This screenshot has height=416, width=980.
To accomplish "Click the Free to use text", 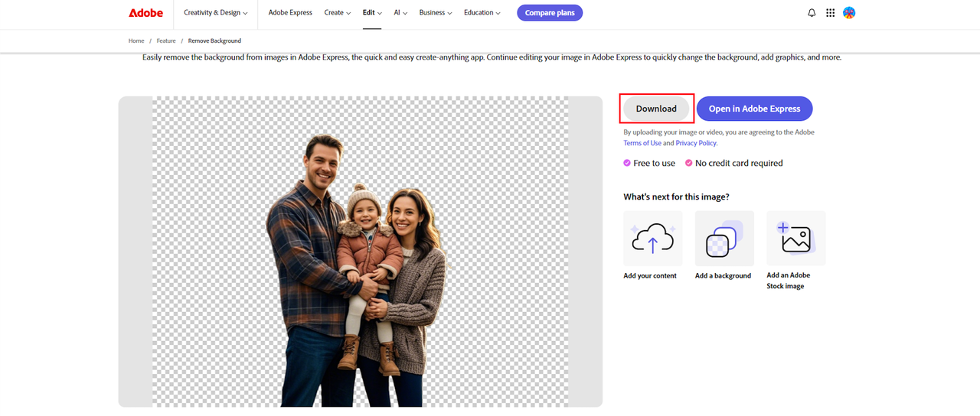I will pyautogui.click(x=655, y=163).
